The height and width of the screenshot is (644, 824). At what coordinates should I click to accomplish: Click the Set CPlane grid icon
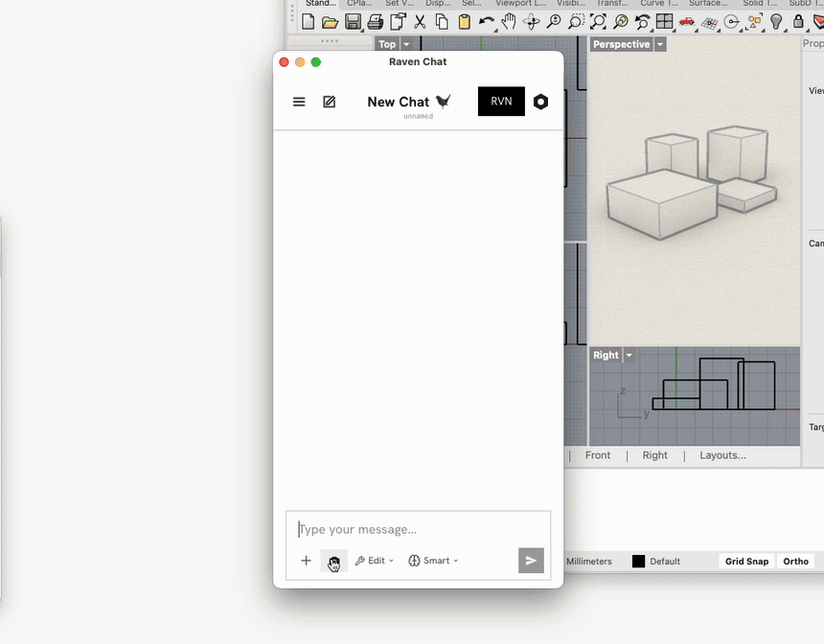click(x=709, y=23)
